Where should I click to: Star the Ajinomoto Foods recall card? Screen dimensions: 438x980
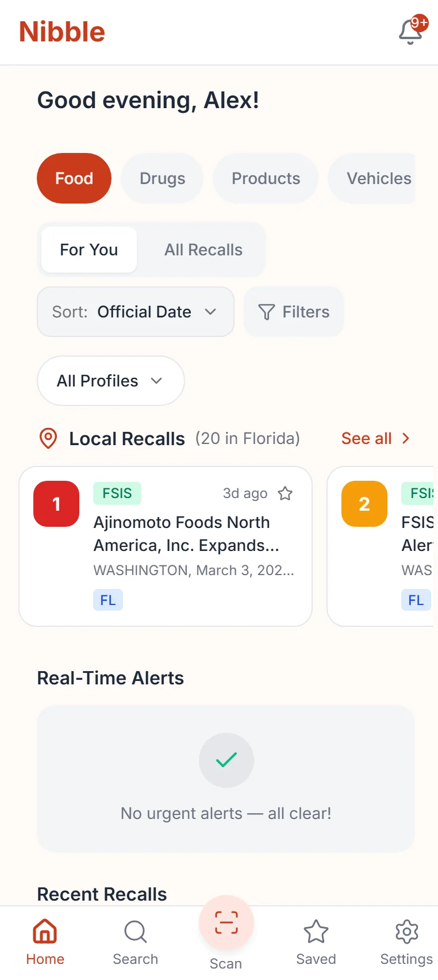tap(285, 493)
